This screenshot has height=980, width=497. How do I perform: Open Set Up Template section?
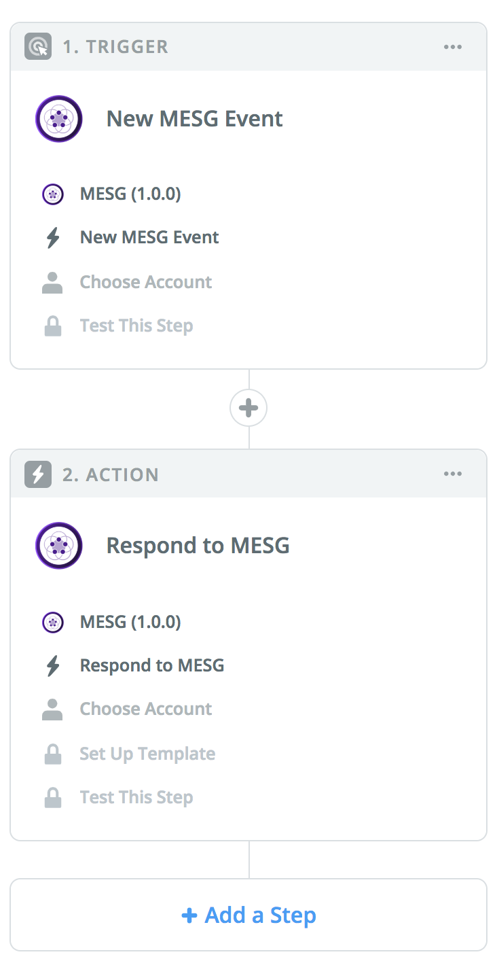[147, 754]
